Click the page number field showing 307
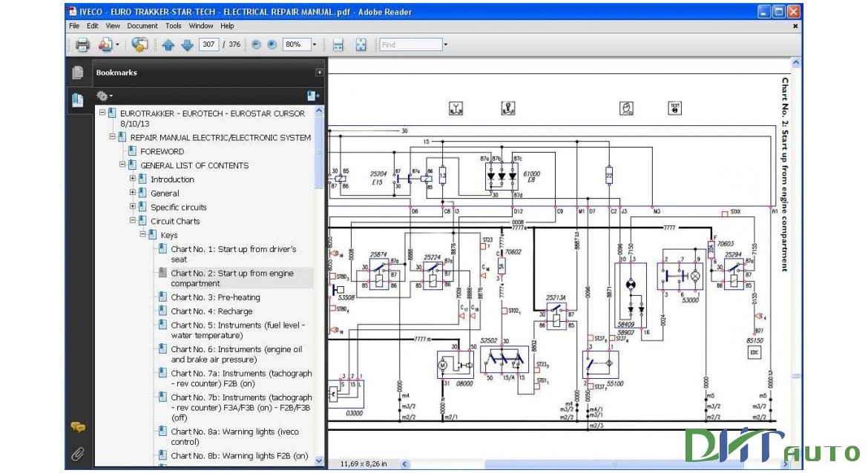 (x=208, y=44)
